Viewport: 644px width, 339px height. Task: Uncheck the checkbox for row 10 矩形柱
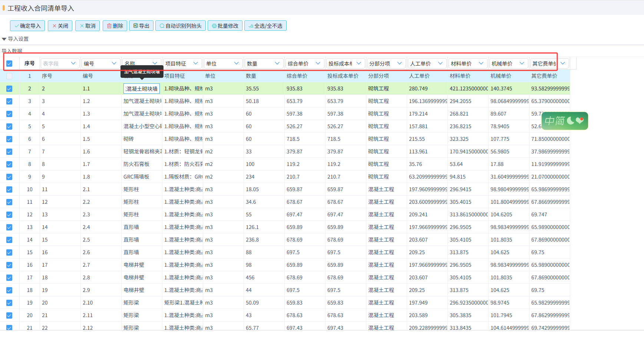coord(9,189)
